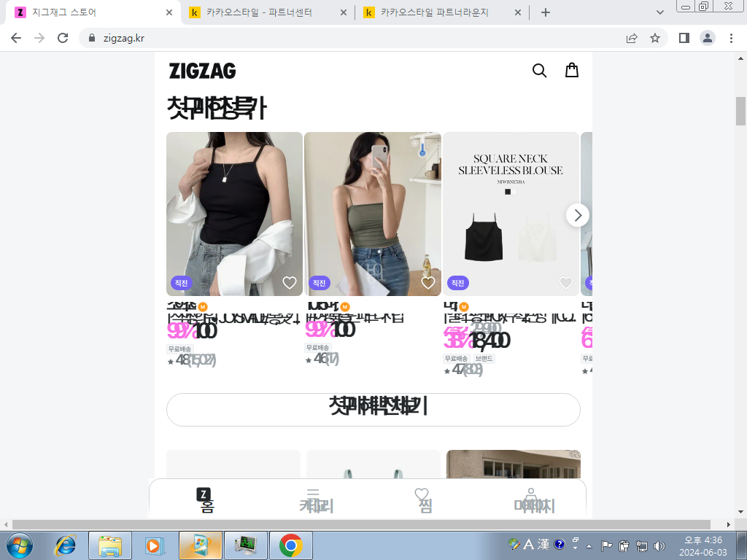Toggle heart on black camisole product
Viewport: 747px width, 560px height.
point(290,283)
